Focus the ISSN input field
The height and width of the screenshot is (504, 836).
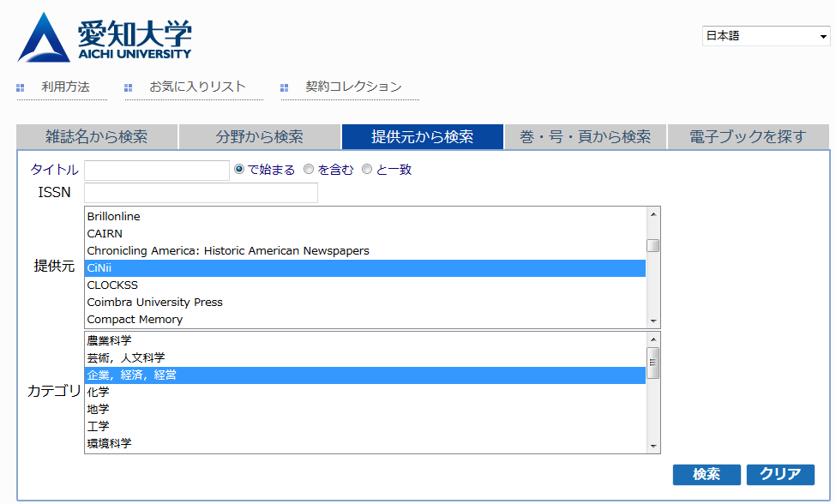coord(201,193)
